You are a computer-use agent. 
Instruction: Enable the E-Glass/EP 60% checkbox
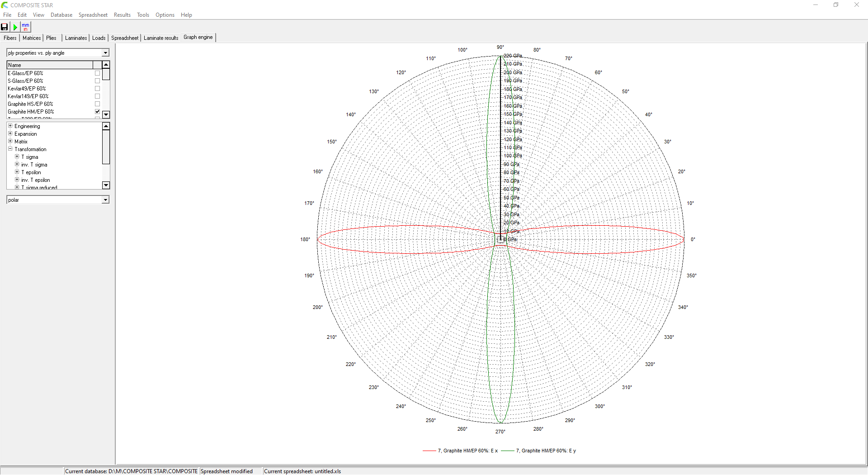point(97,73)
